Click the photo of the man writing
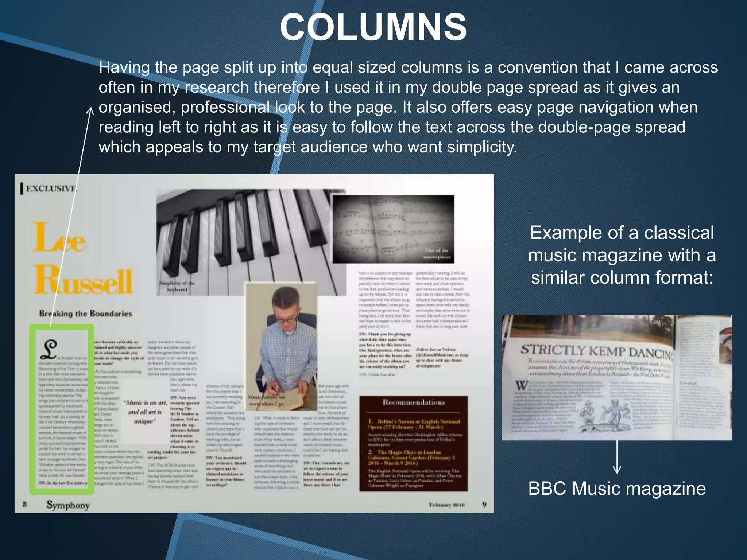 click(x=282, y=347)
